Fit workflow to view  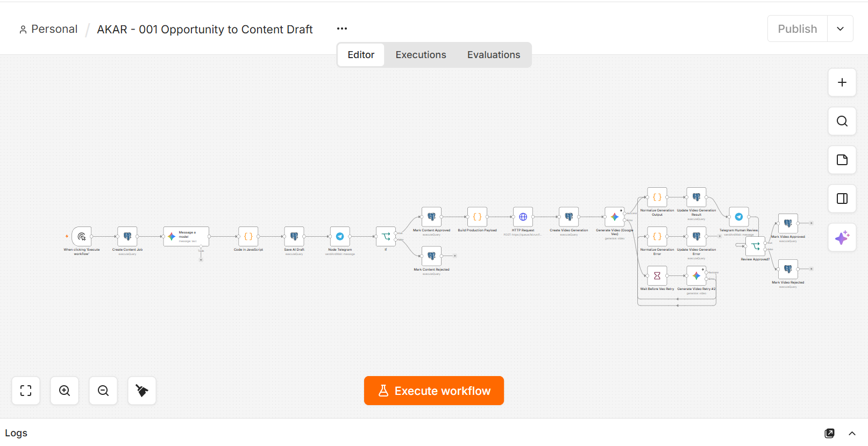pos(26,391)
